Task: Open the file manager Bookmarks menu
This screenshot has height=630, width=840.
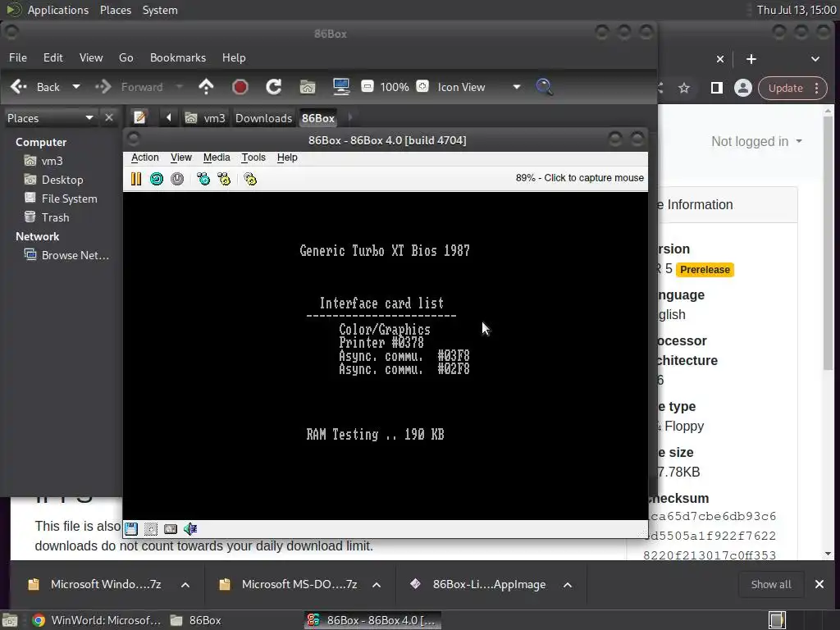Action: (178, 57)
